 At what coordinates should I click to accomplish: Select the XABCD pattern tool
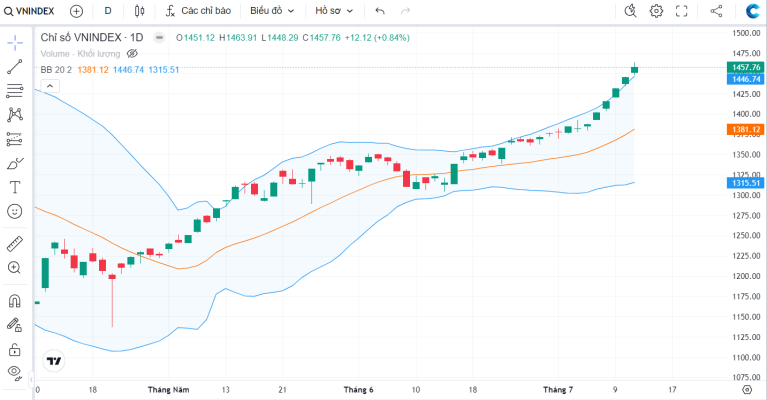[x=15, y=114]
